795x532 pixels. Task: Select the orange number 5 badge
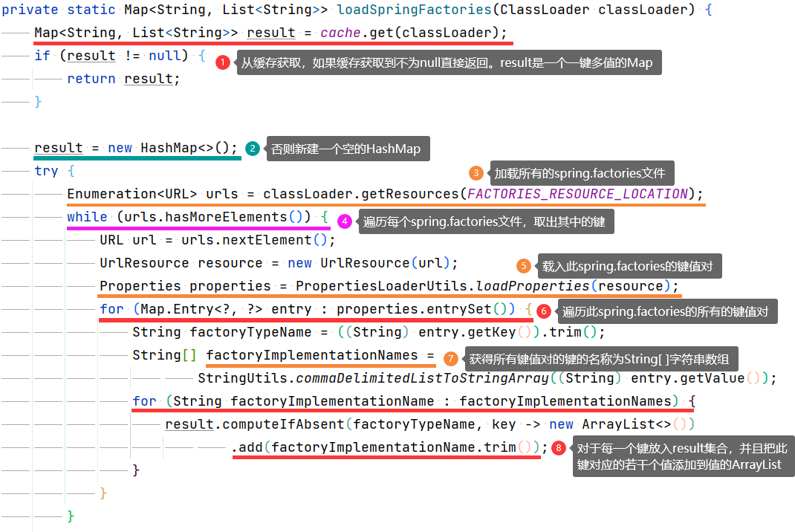pyautogui.click(x=524, y=266)
